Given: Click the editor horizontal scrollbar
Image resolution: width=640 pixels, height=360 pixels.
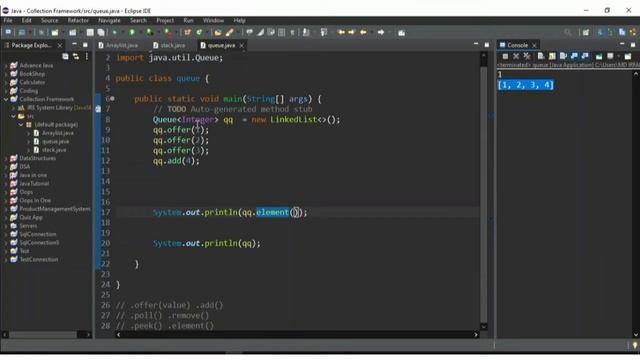Looking at the screenshot, I should click(297, 335).
